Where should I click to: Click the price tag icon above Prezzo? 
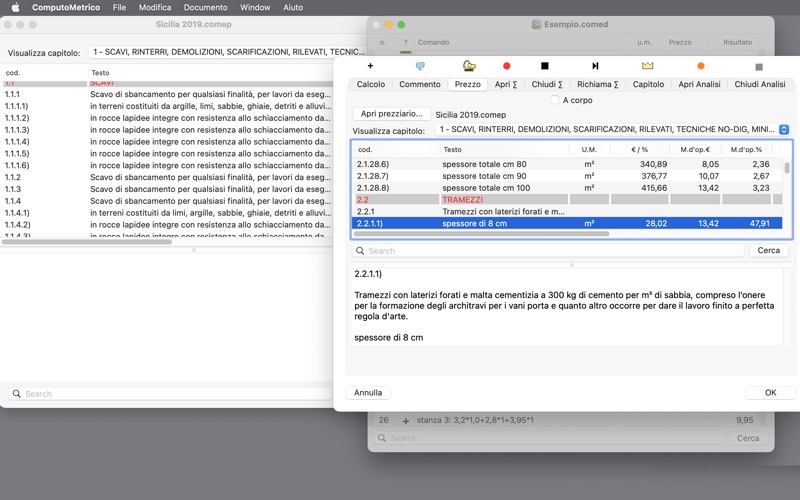pyautogui.click(x=469, y=66)
